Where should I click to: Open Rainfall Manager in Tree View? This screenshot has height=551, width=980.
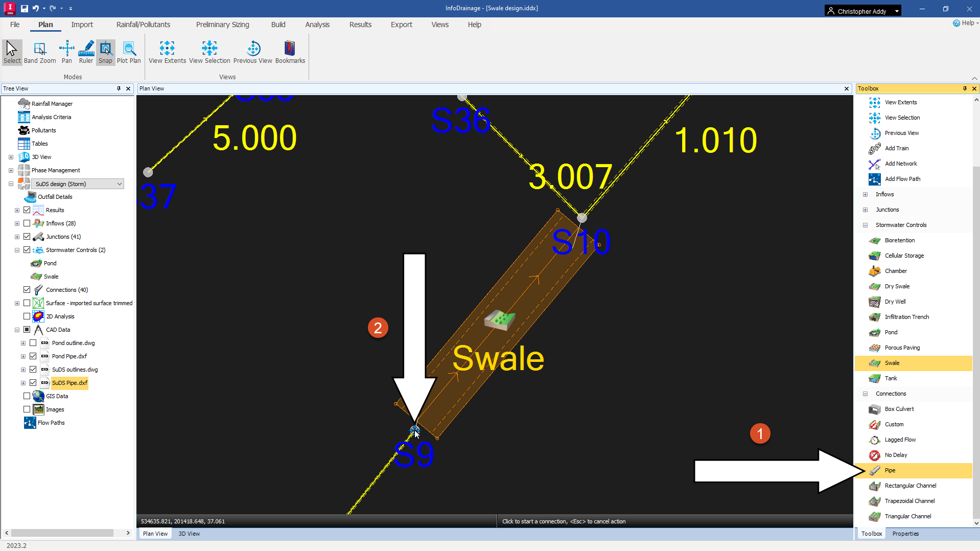(x=52, y=104)
